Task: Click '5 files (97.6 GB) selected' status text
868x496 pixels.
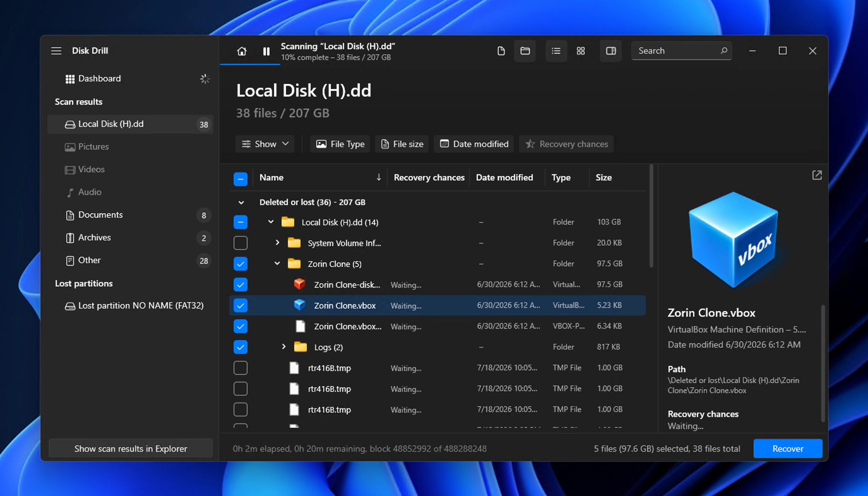Action: click(624, 449)
